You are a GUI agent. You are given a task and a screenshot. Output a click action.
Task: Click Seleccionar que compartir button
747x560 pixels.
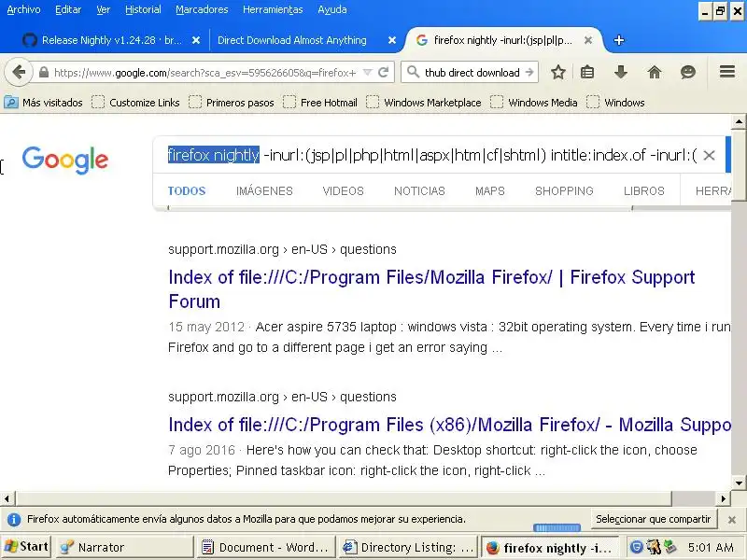tap(653, 519)
